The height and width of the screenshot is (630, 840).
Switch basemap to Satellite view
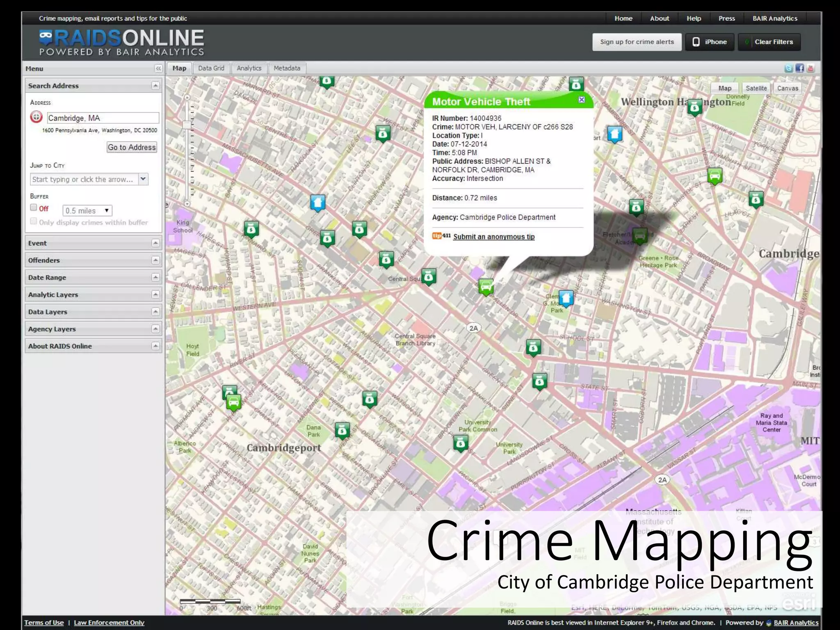tap(756, 88)
